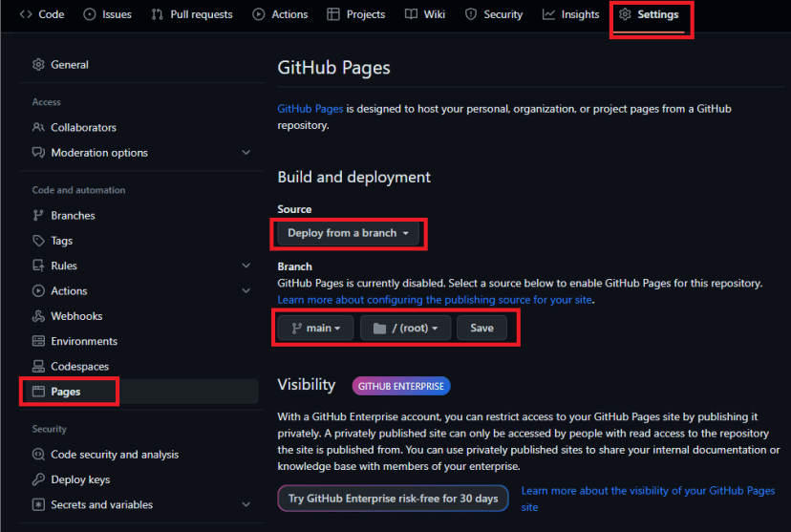
Task: Click the General gear icon in sidebar
Action: coord(38,65)
